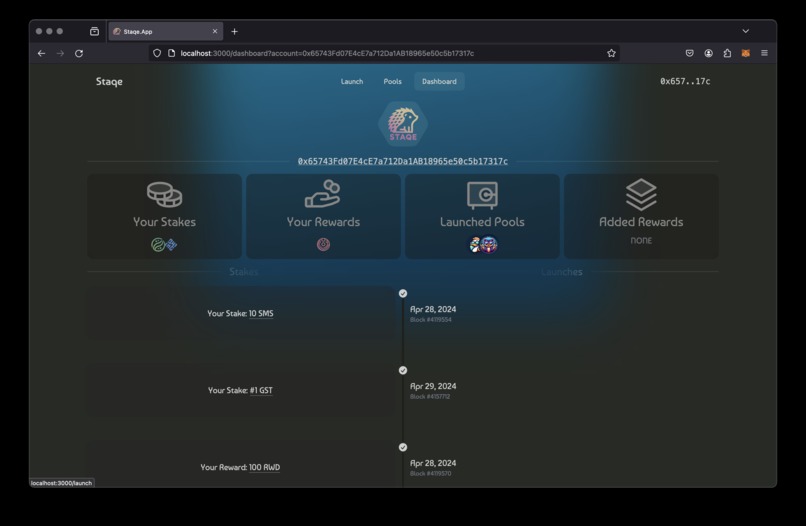Click the none label under Added Rewards

point(641,241)
